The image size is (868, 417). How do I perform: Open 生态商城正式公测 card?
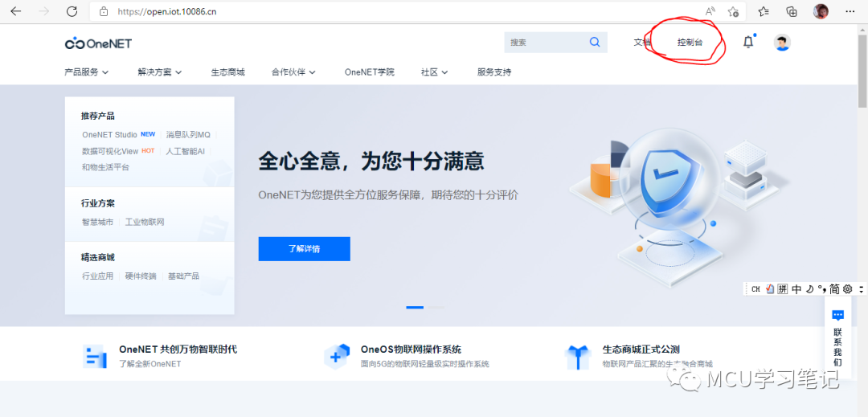click(641, 350)
